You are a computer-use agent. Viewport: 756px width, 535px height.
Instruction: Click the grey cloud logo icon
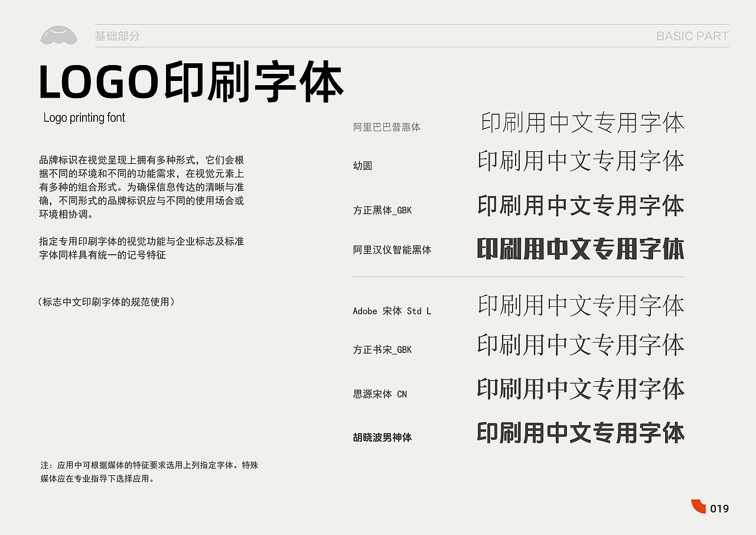point(58,35)
